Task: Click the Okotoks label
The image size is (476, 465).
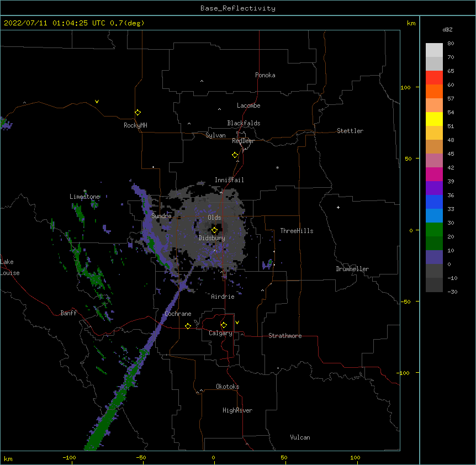Action: [x=228, y=387]
